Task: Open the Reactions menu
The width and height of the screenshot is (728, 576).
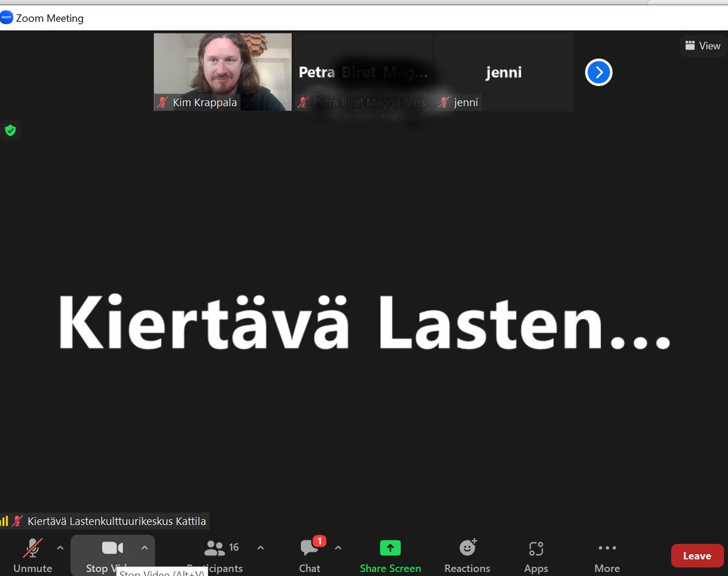Action: tap(467, 555)
